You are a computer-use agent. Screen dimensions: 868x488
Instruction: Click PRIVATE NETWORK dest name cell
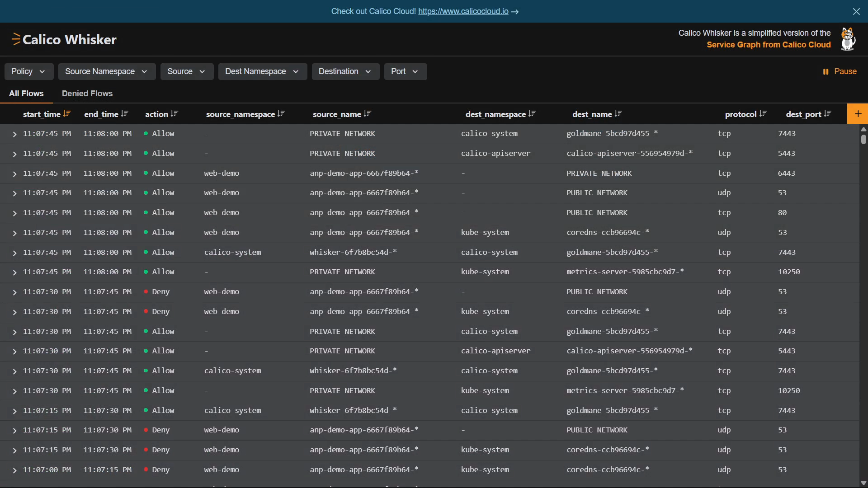point(599,173)
